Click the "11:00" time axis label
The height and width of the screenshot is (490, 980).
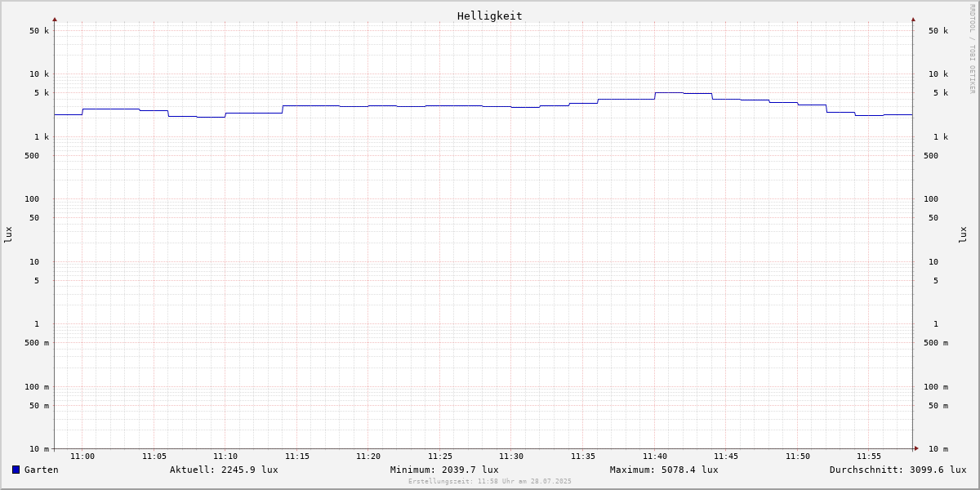tap(82, 457)
